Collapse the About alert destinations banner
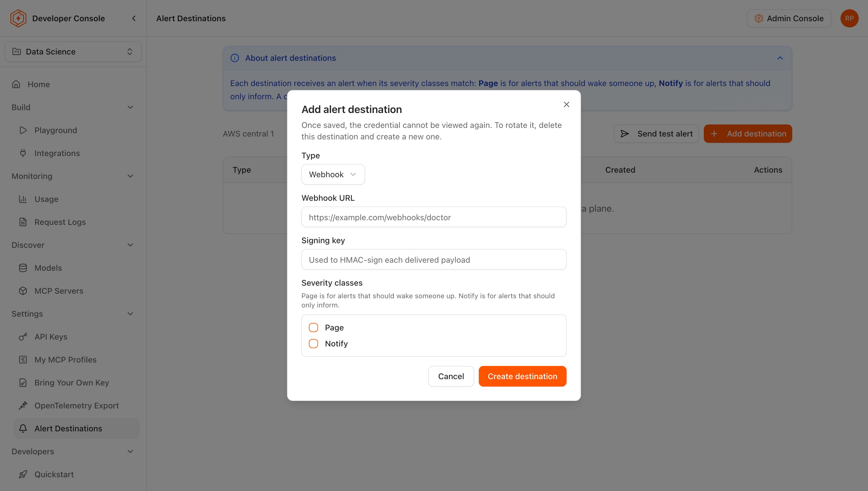Image resolution: width=868 pixels, height=491 pixels. [x=780, y=58]
